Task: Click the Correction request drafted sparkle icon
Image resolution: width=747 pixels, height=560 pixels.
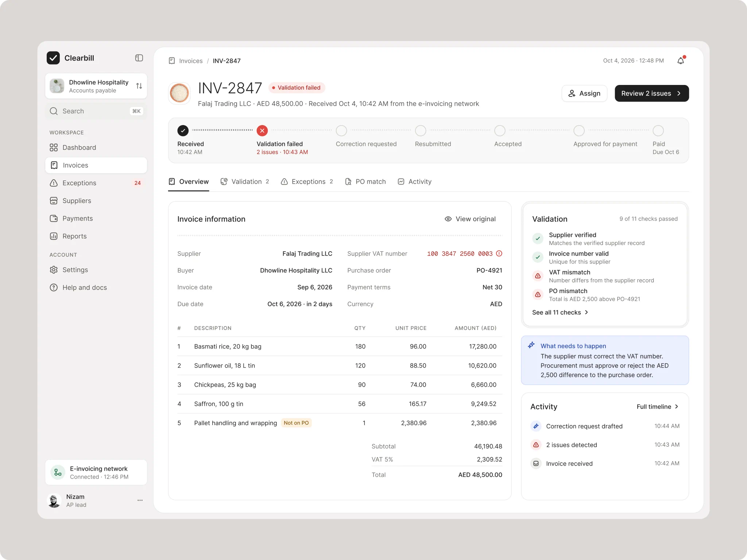Action: (536, 426)
